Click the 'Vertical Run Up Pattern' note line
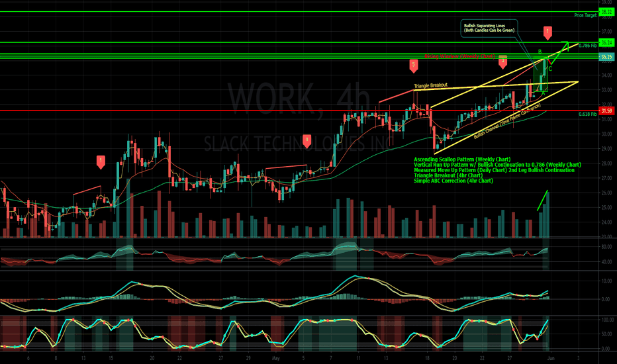The image size is (617, 364). click(497, 165)
